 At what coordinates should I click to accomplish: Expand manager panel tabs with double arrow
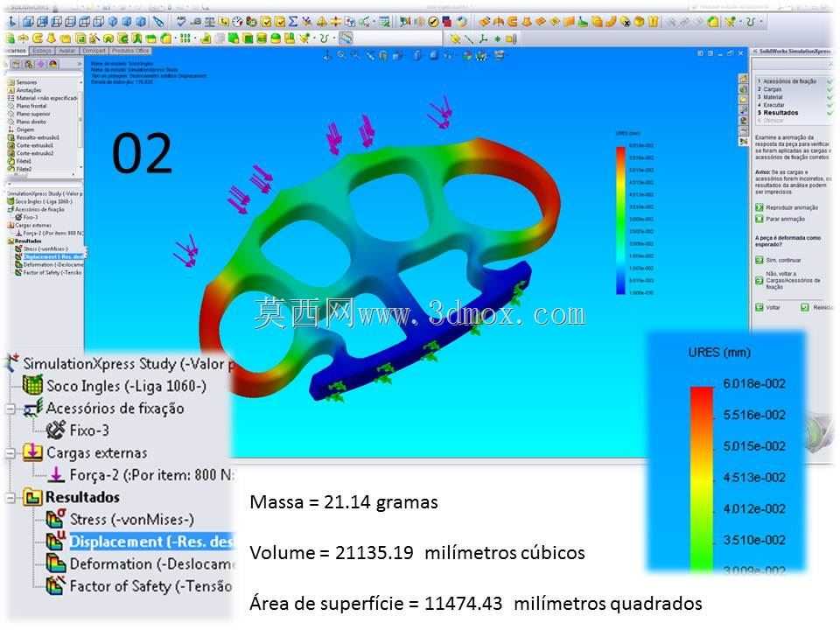click(x=80, y=64)
